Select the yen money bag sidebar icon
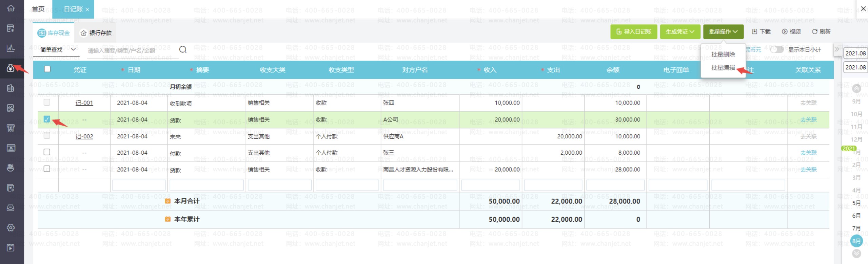Screen dimensions: 868x264 click(11, 68)
